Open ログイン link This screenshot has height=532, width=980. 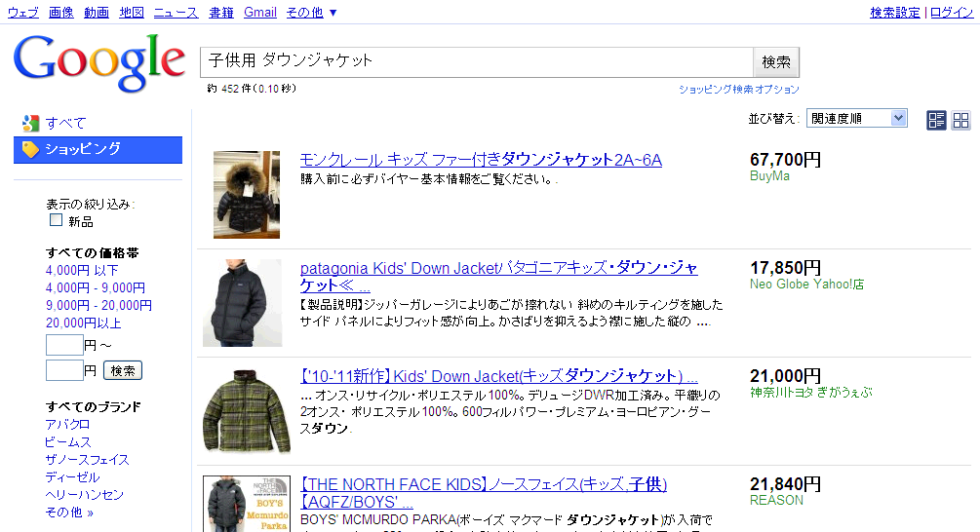point(952,13)
